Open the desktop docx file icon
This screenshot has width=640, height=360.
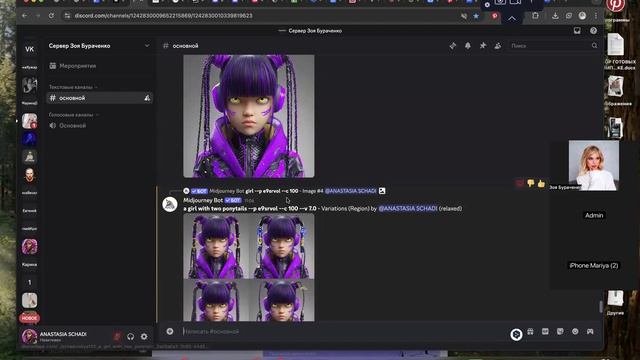pos(616,44)
